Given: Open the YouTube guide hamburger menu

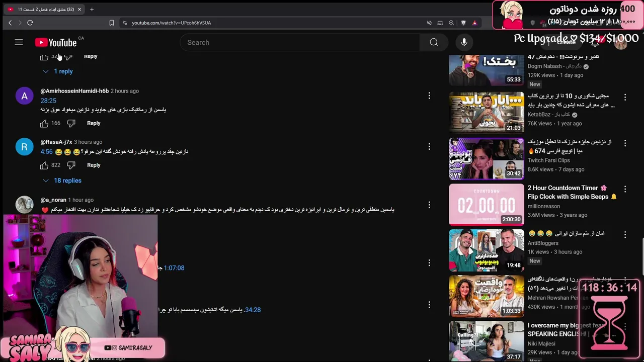Looking at the screenshot, I should [x=19, y=42].
